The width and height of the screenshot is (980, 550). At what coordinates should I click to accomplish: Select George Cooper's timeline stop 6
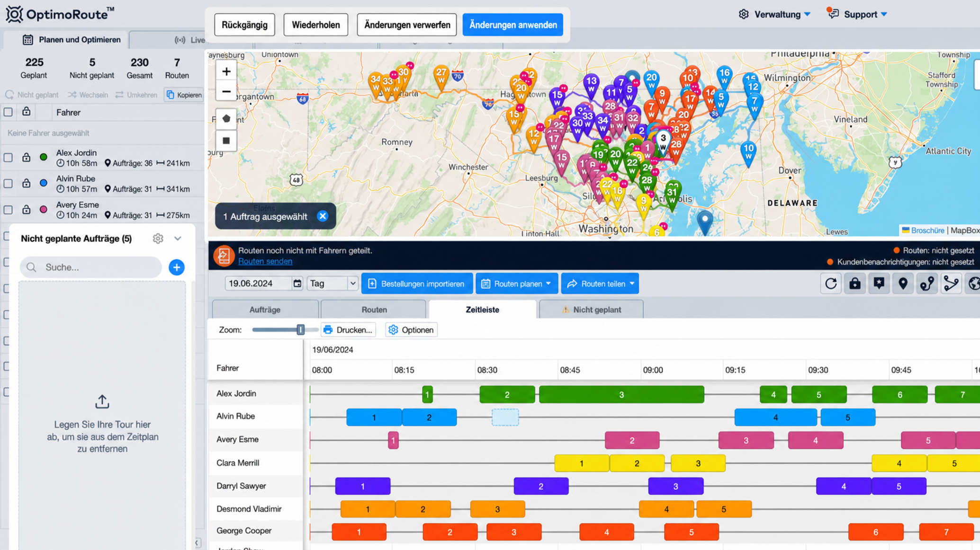pyautogui.click(x=876, y=532)
